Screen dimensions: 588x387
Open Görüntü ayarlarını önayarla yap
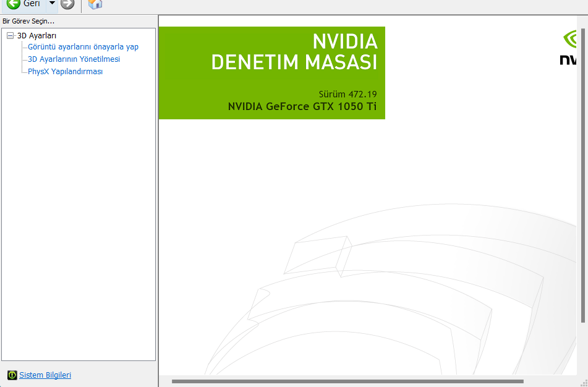point(83,47)
